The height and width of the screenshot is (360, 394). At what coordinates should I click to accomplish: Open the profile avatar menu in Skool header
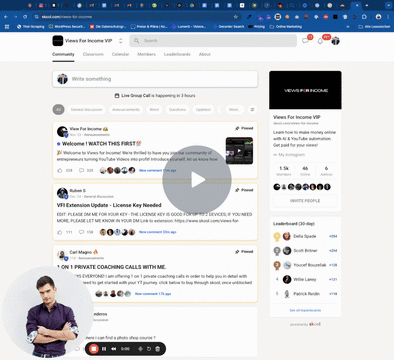pyautogui.click(x=335, y=41)
